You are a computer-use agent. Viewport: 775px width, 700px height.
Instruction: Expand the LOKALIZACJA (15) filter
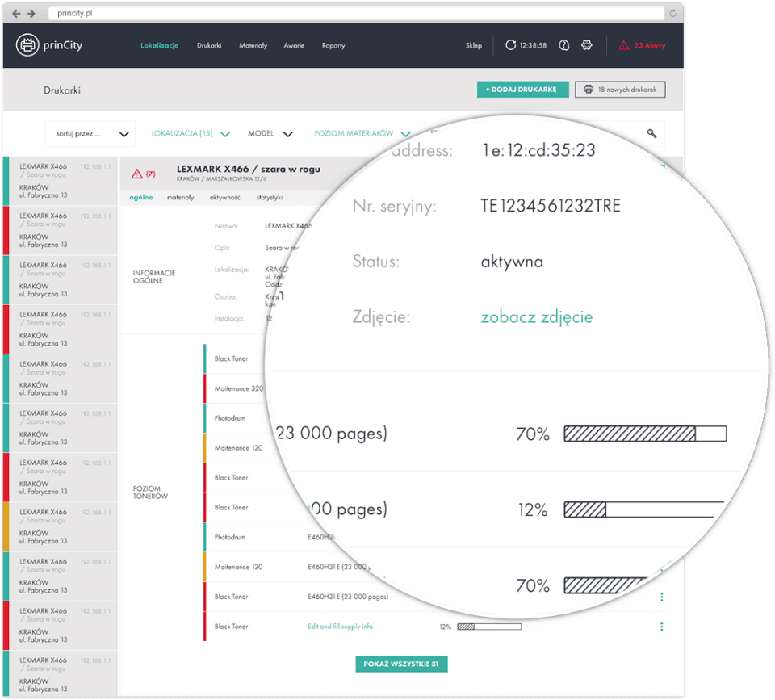(191, 134)
